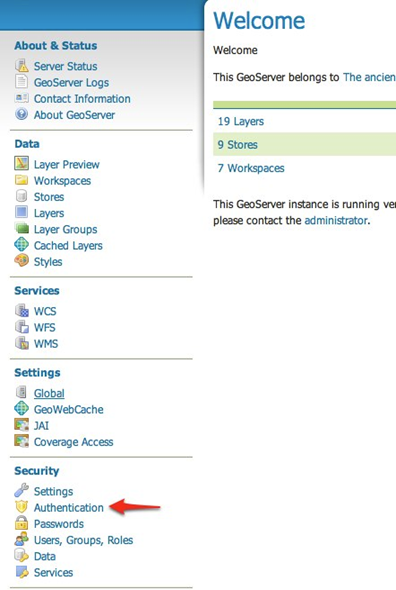The height and width of the screenshot is (590, 396).
Task: Click the Server Status warning icon
Action: [21, 66]
